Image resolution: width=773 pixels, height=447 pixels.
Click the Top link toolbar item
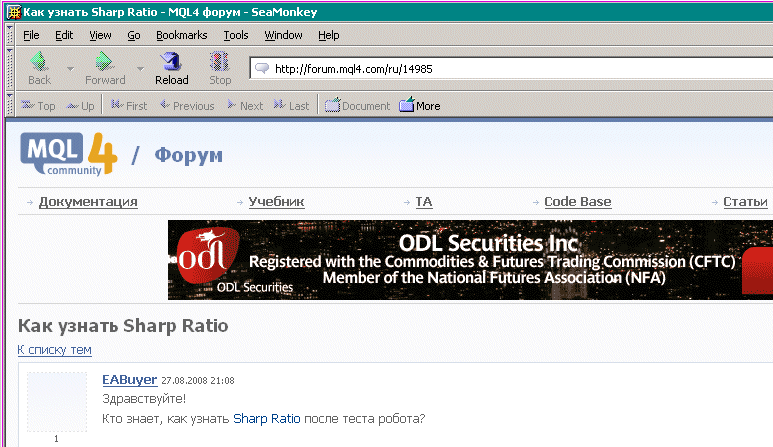coord(38,105)
